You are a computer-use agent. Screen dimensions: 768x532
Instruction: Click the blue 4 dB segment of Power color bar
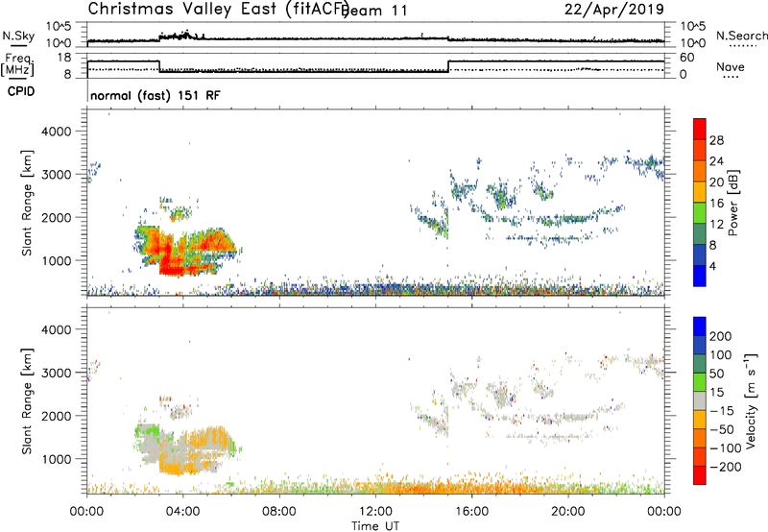(700, 276)
